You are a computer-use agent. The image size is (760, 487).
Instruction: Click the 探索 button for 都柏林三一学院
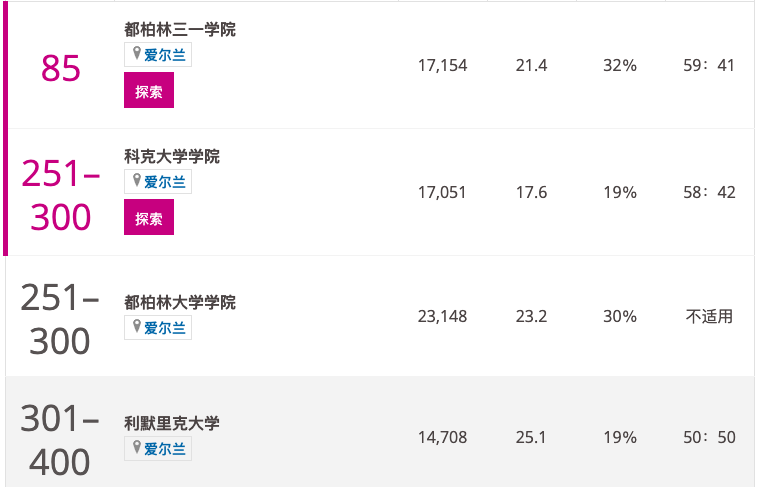coord(149,90)
